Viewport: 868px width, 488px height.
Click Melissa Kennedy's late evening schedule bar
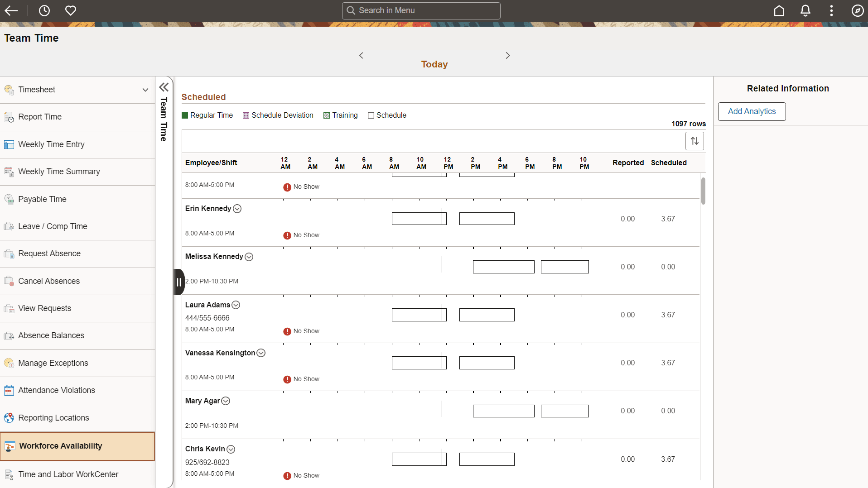coord(565,267)
